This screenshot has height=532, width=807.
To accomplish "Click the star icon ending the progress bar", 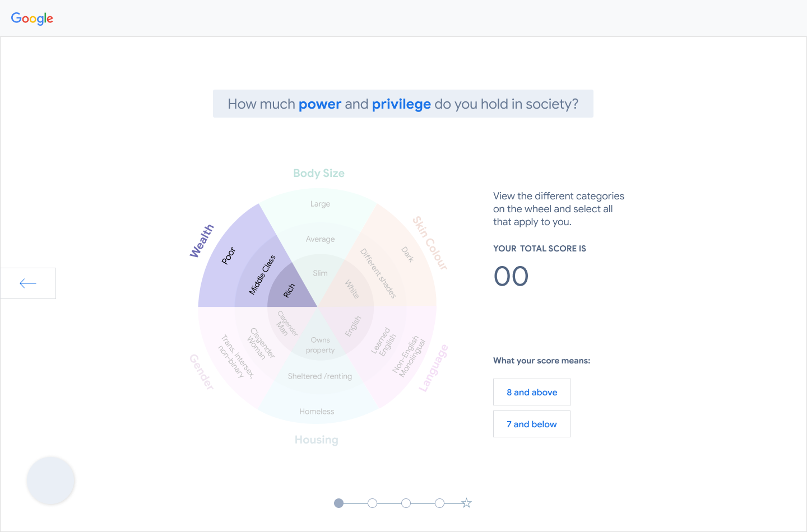I will point(466,503).
